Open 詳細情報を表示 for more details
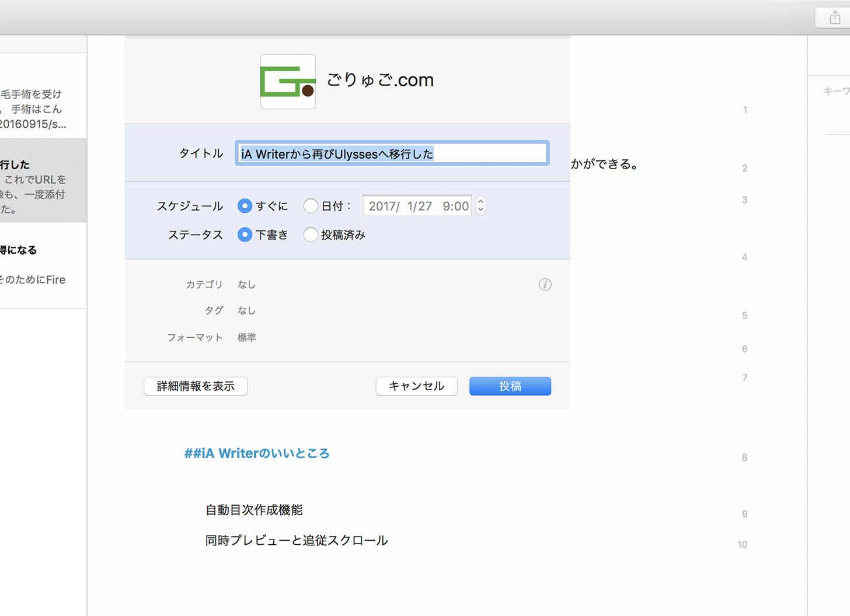 195,386
